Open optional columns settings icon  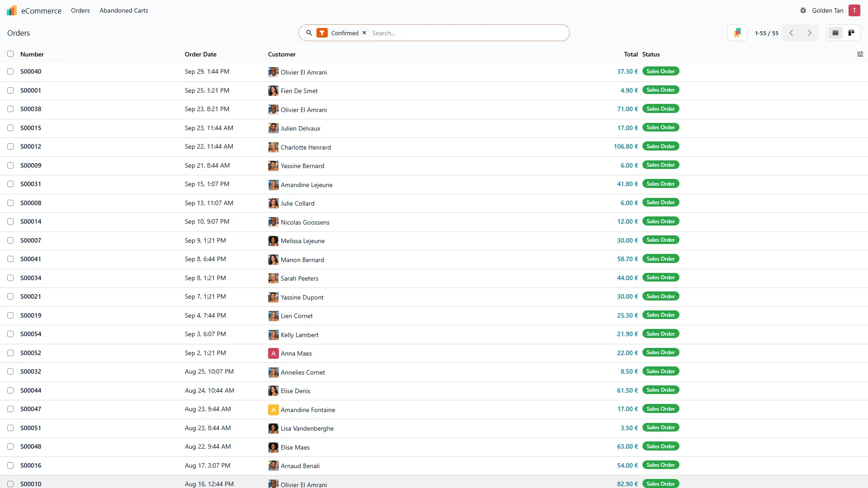click(860, 54)
